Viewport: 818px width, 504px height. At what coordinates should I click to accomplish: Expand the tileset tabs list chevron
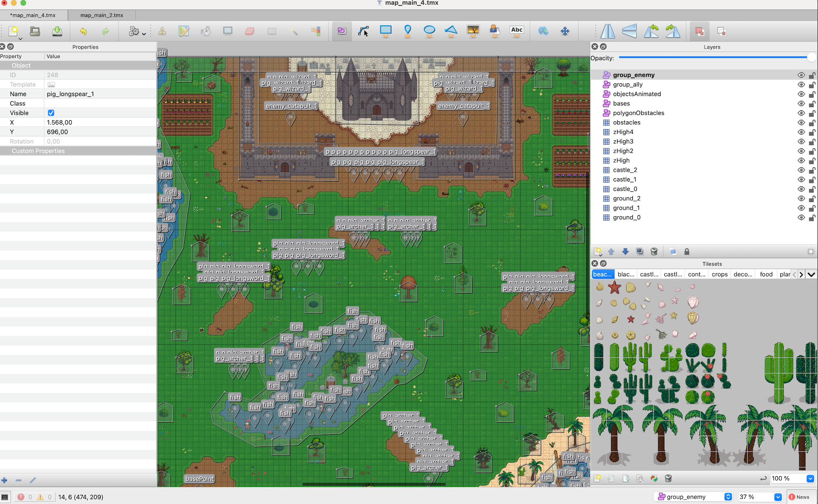pyautogui.click(x=811, y=275)
